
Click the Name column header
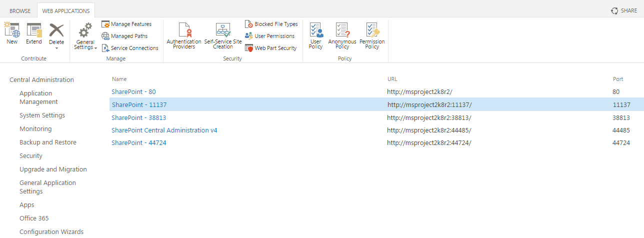(x=119, y=79)
